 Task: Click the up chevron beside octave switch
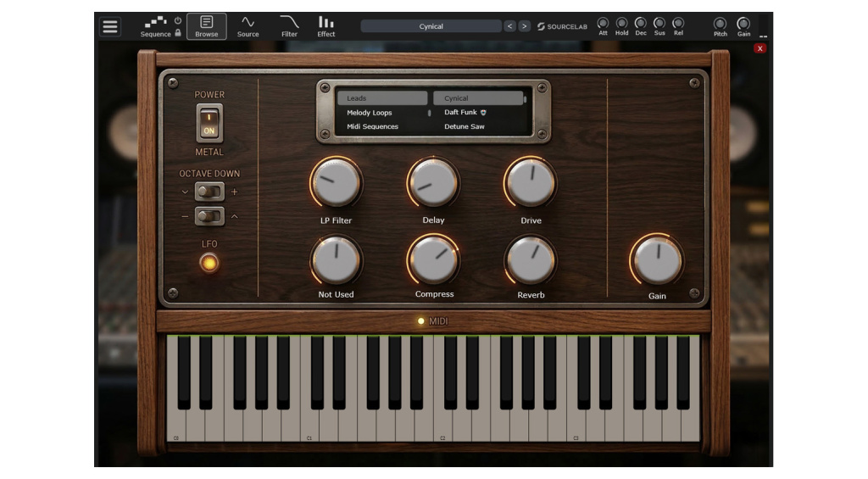(235, 216)
